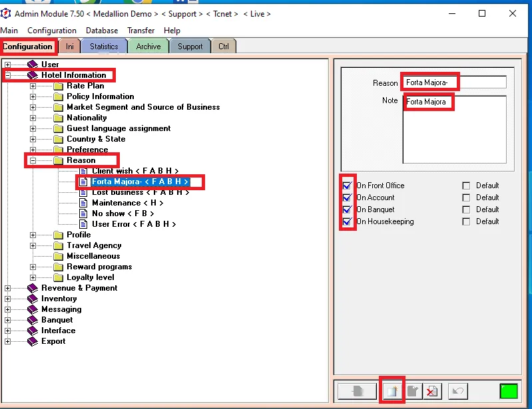Image resolution: width=532 pixels, height=409 pixels.
Task: Check Default box for On Account
Action: pos(466,198)
